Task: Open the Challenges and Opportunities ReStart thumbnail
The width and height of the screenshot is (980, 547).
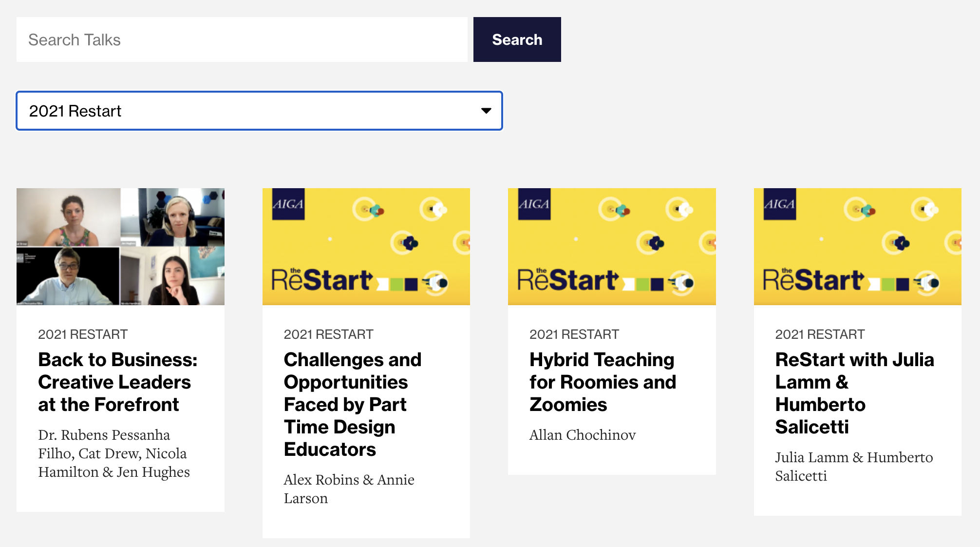Action: pyautogui.click(x=366, y=247)
